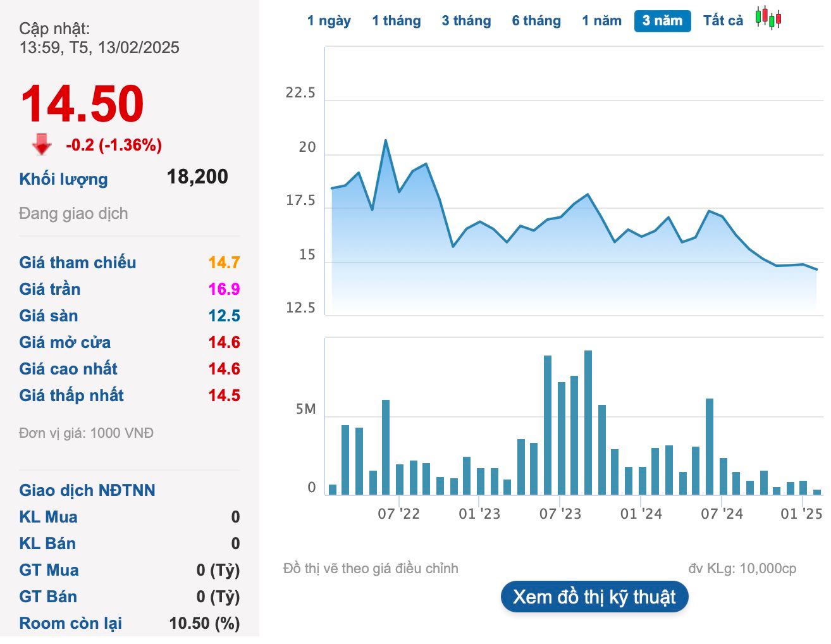Image resolution: width=831 pixels, height=644 pixels.
Task: Click the 07 '24 x-axis label
Action: click(722, 514)
